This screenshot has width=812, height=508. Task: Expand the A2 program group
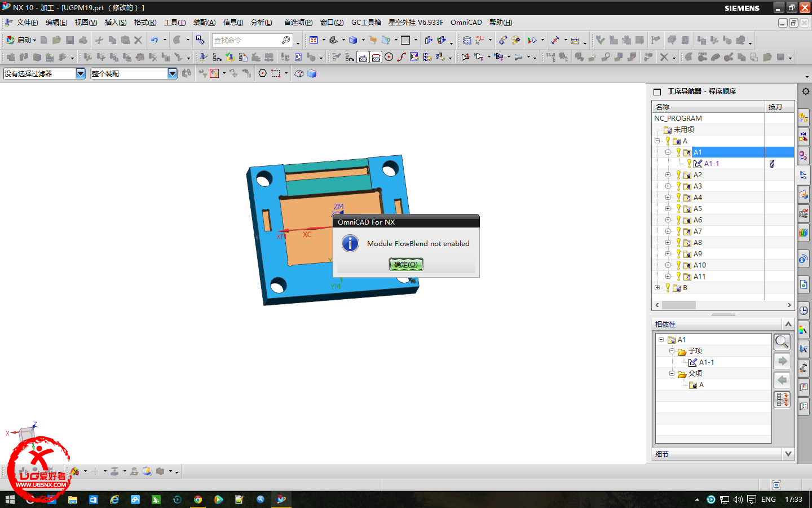(668, 175)
